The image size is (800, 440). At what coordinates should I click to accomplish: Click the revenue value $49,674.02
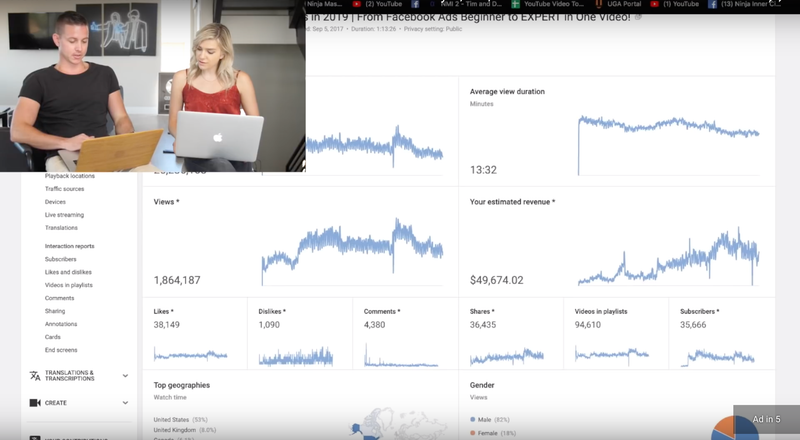click(x=496, y=280)
